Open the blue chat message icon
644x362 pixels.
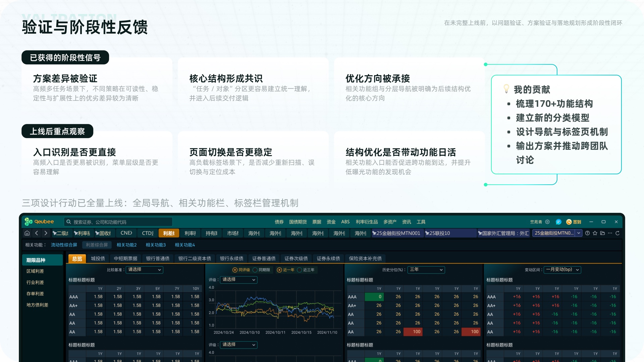tap(558, 222)
